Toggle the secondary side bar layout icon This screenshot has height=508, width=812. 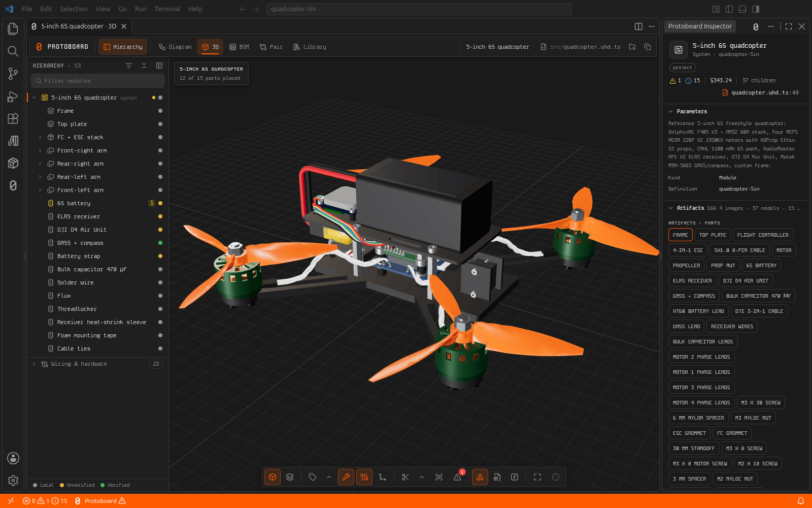point(756,9)
